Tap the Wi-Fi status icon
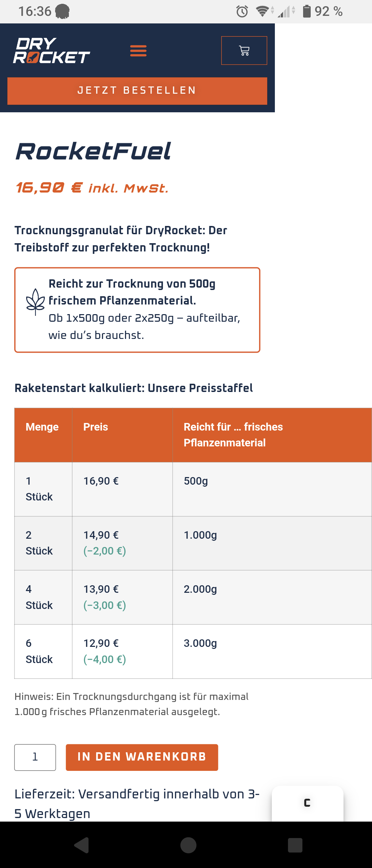The height and width of the screenshot is (868, 372). pos(263,11)
